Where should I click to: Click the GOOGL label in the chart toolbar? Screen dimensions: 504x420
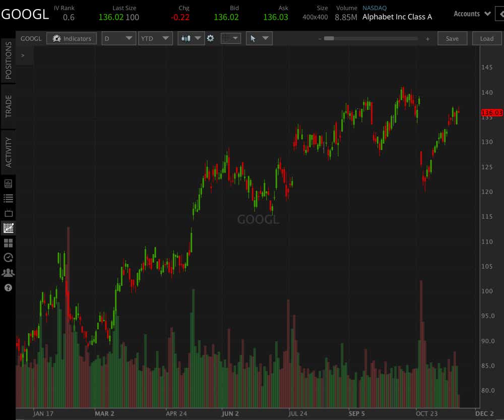pyautogui.click(x=31, y=39)
